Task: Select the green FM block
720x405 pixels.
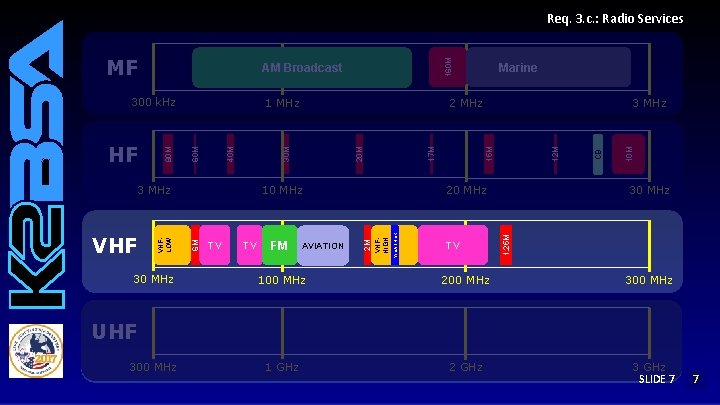Action: tap(280, 245)
